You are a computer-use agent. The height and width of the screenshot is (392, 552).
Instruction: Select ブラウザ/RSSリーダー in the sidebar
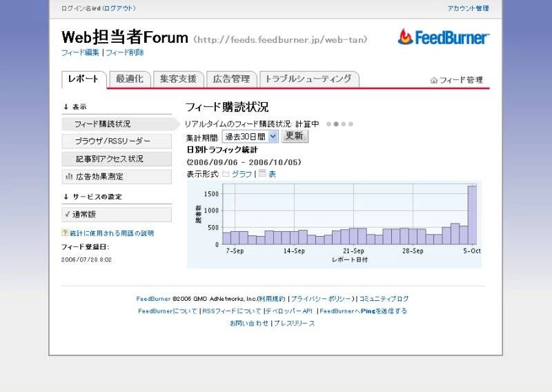pyautogui.click(x=112, y=141)
